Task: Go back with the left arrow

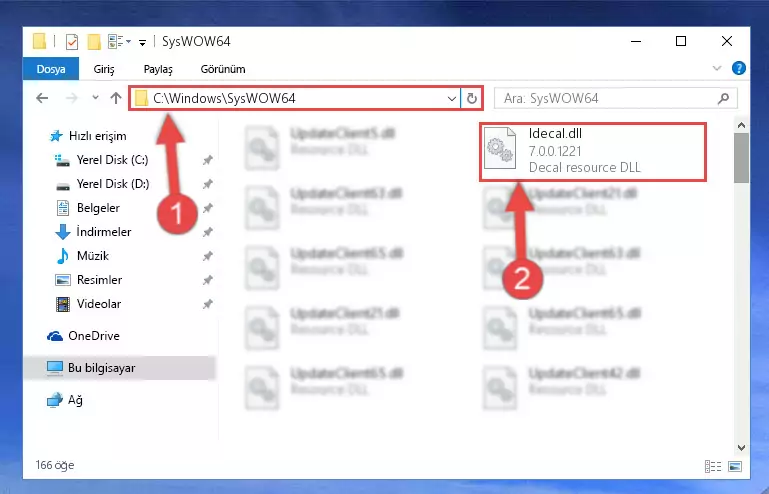Action: 42,98
